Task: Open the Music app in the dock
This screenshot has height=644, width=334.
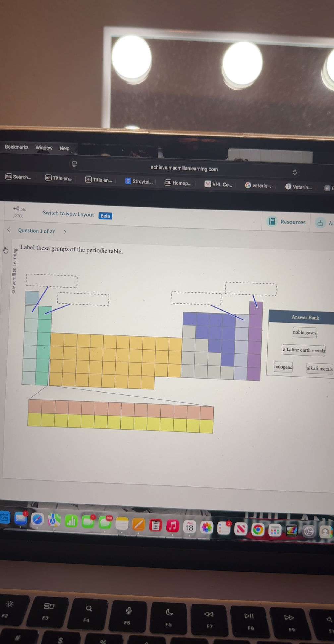Action: click(172, 526)
